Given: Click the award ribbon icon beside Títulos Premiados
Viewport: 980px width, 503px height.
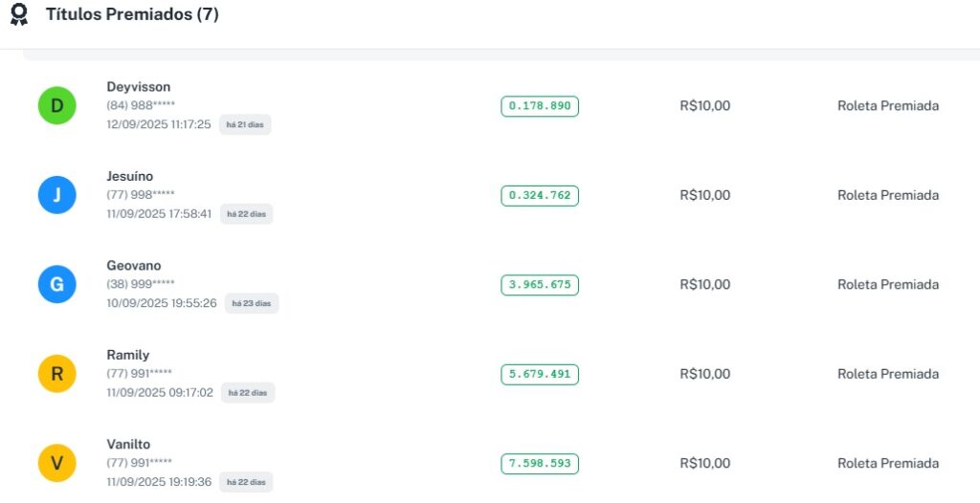Looking at the screenshot, I should coord(19,14).
